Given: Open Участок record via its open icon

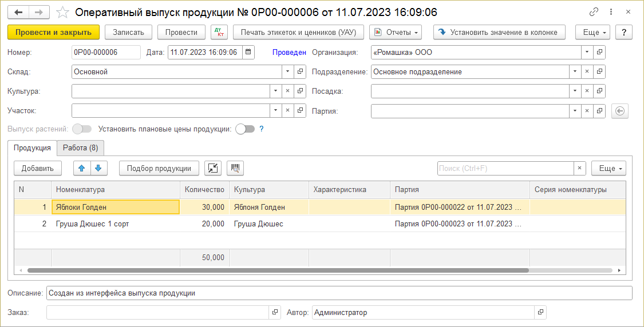Looking at the screenshot, I should 300,110.
